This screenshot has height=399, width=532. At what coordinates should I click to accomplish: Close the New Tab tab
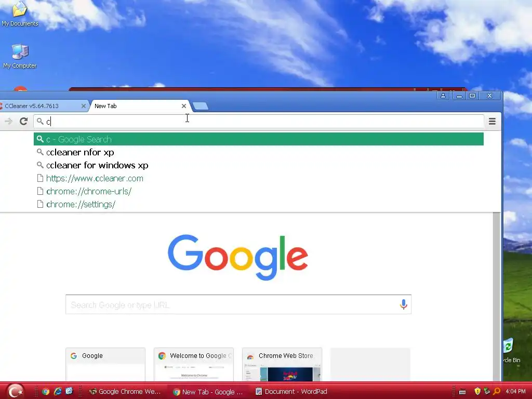(184, 106)
